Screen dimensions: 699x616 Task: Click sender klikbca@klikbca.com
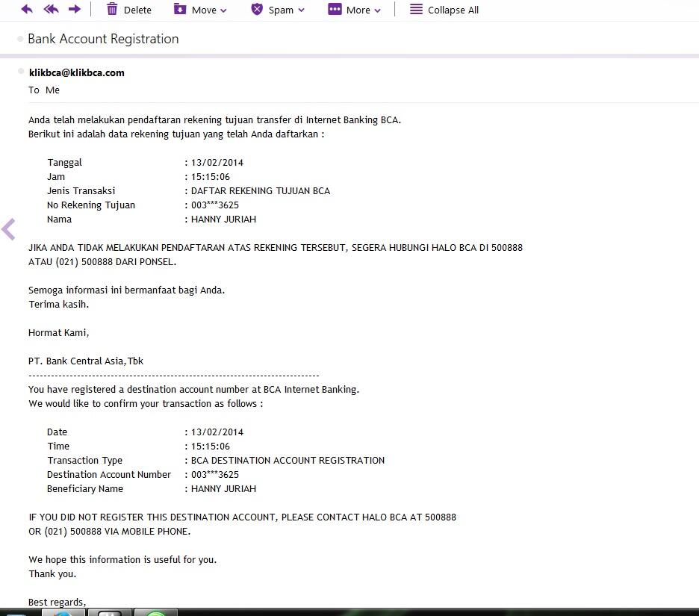point(77,72)
